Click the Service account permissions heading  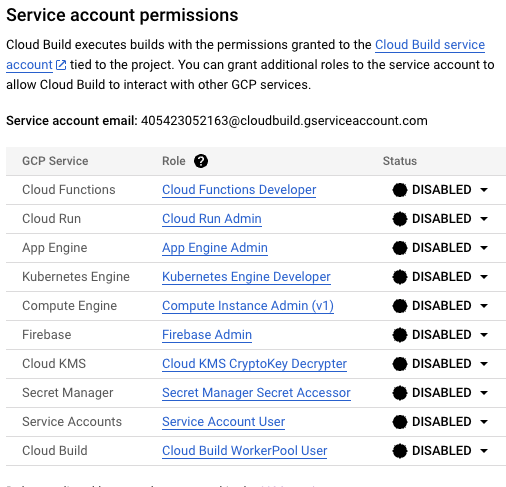[x=122, y=16]
